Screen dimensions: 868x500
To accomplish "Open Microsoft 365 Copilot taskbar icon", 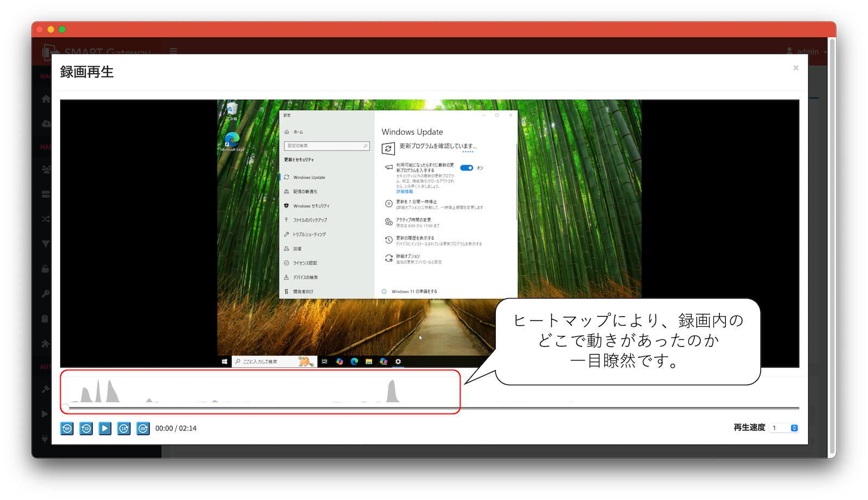I will click(x=384, y=362).
